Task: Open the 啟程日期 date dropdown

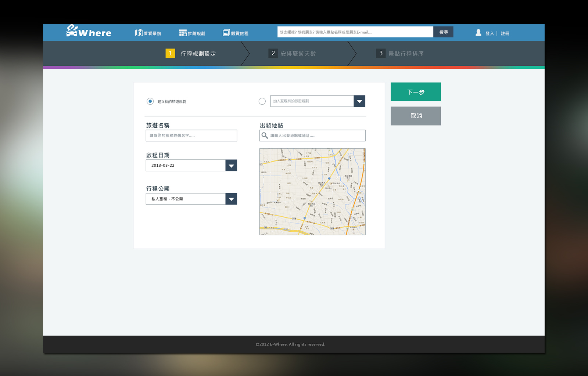Action: [231, 166]
